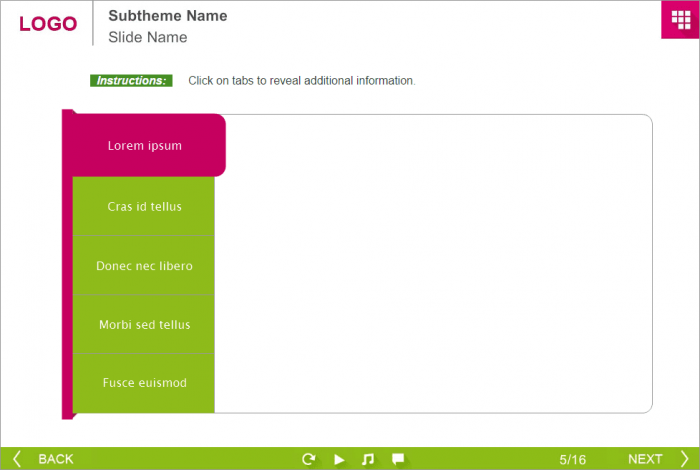Click the green Instructions label
This screenshot has width=700, height=470.
(131, 80)
